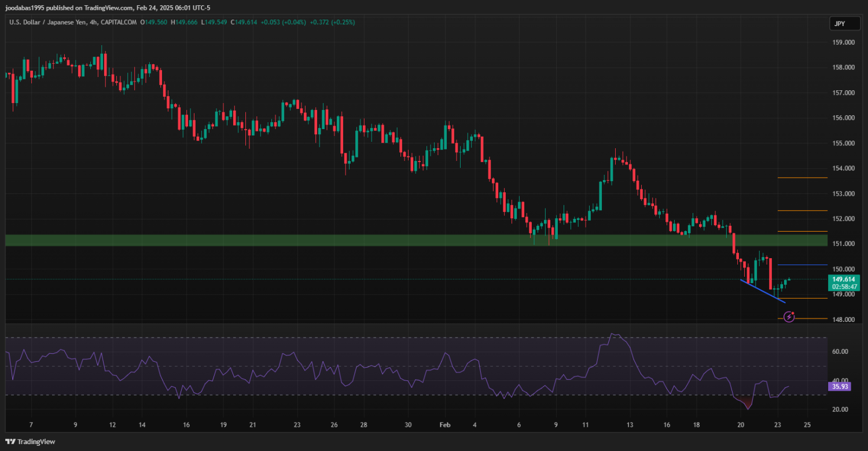Click date 11 on the time axis
This screenshot has height=451, width=868.
pyautogui.click(x=585, y=425)
